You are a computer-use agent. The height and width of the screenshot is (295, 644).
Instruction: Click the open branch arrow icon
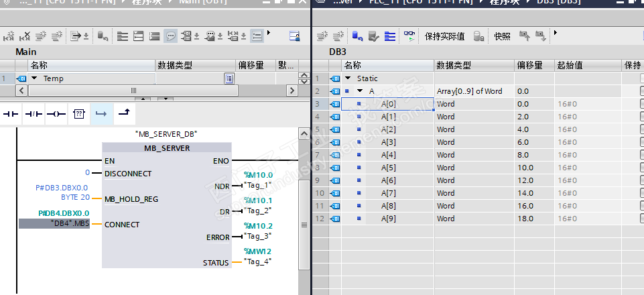point(101,114)
